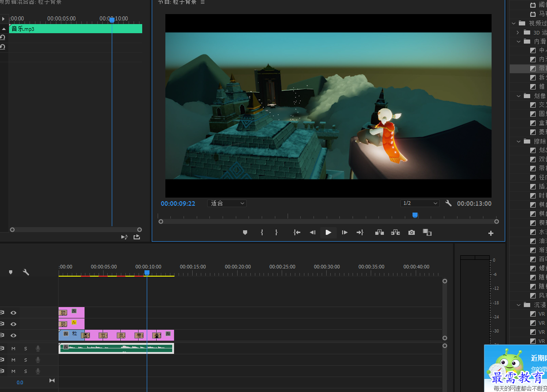This screenshot has width=547, height=392.
Task: Open the 1/2 playback resolution dropdown
Action: (420, 203)
